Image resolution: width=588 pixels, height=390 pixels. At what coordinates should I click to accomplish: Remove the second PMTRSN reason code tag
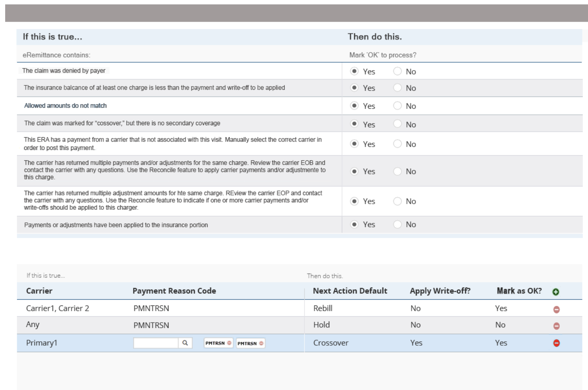tap(261, 343)
